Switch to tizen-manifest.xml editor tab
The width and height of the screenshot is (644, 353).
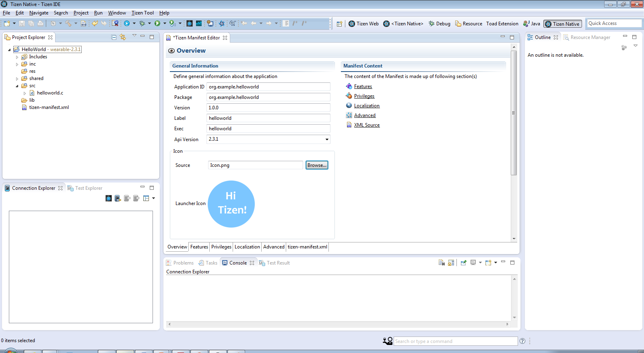tap(308, 247)
